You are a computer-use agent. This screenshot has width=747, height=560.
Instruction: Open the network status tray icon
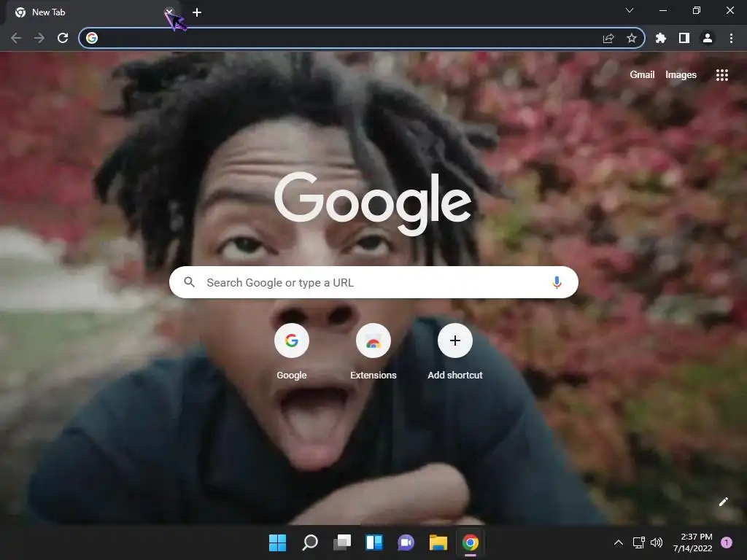pyautogui.click(x=638, y=542)
